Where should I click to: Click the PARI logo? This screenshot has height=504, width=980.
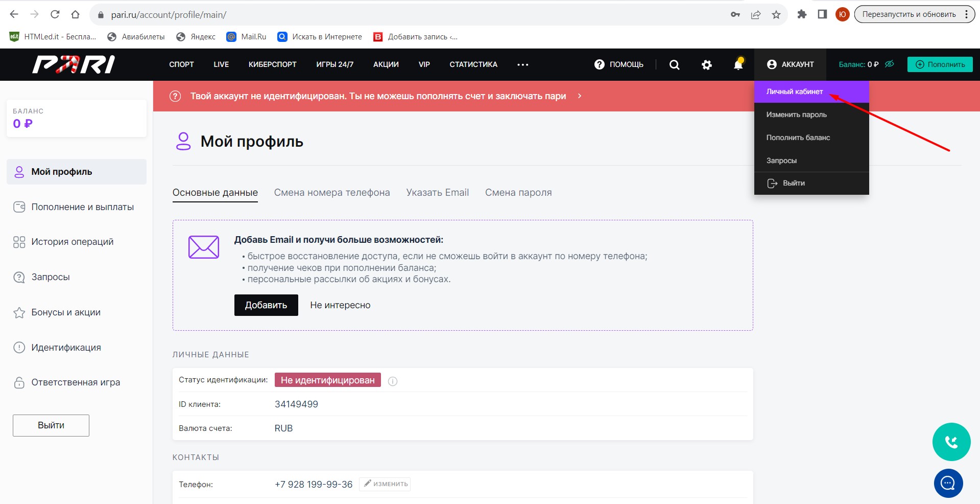(74, 64)
